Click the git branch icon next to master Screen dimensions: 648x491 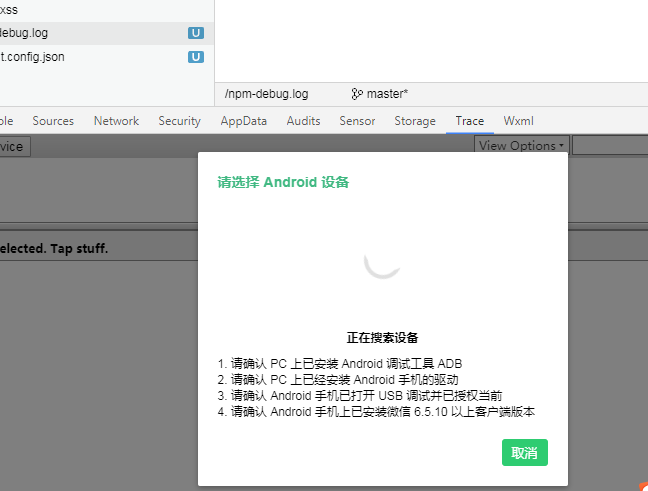coord(357,94)
